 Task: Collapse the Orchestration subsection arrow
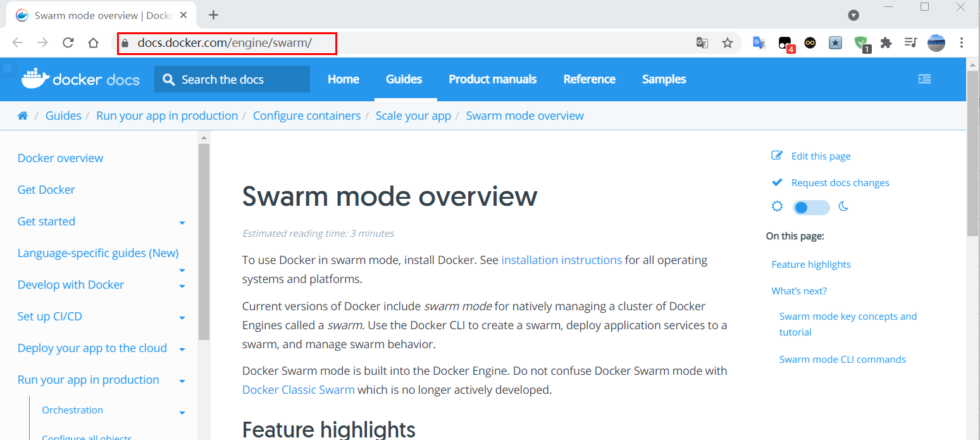(182, 413)
